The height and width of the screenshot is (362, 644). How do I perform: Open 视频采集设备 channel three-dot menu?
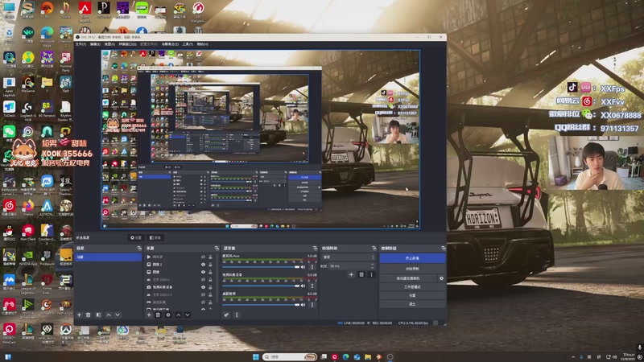[312, 286]
